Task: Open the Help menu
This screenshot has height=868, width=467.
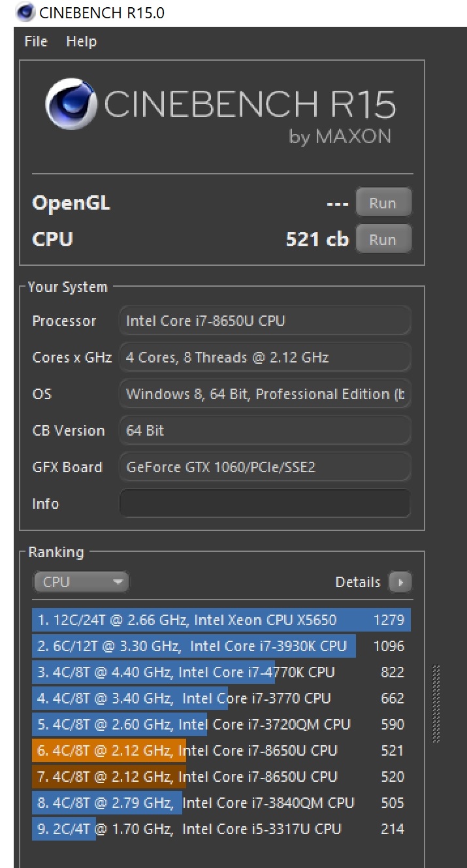Action: (82, 41)
